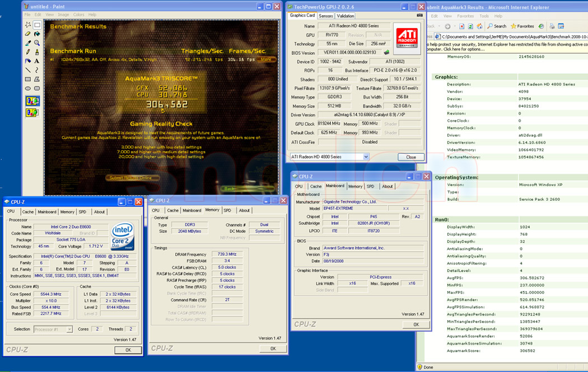588x372 pixels.
Task: Click the AquamarkScore value 306582 in IE
Action: coord(528,351)
